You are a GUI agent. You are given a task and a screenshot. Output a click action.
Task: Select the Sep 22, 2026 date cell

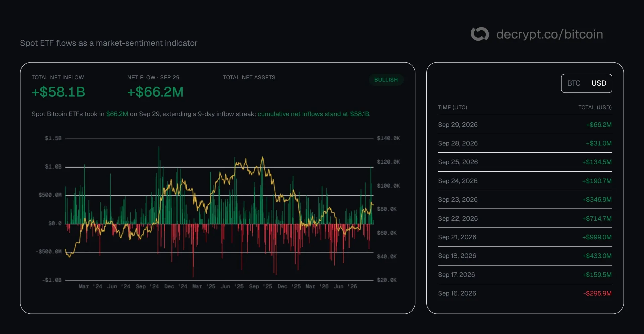point(458,219)
